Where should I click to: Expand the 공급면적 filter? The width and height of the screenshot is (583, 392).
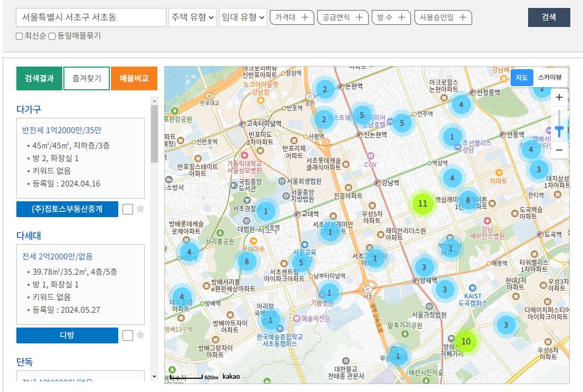[x=343, y=17]
